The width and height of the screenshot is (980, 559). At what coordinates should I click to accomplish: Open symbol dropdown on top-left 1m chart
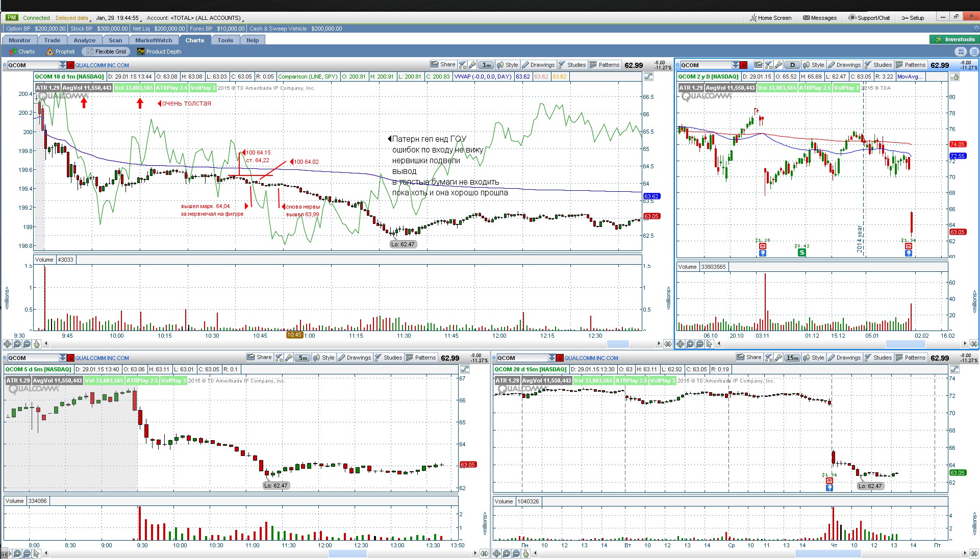[x=63, y=65]
